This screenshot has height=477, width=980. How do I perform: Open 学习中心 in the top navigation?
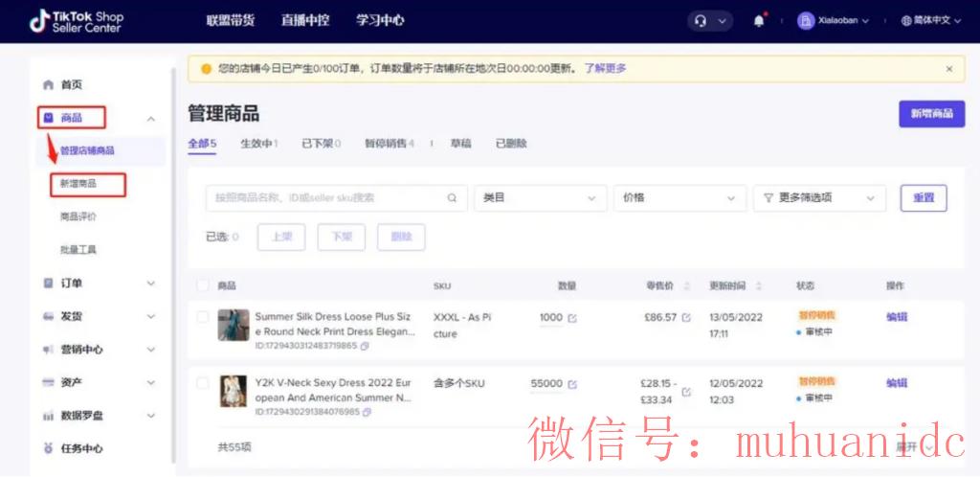tap(380, 21)
